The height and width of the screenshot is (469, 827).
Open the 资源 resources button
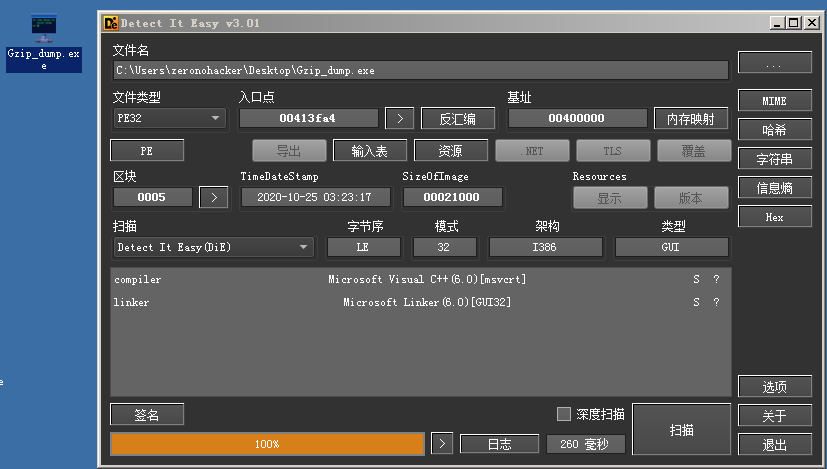(x=451, y=150)
